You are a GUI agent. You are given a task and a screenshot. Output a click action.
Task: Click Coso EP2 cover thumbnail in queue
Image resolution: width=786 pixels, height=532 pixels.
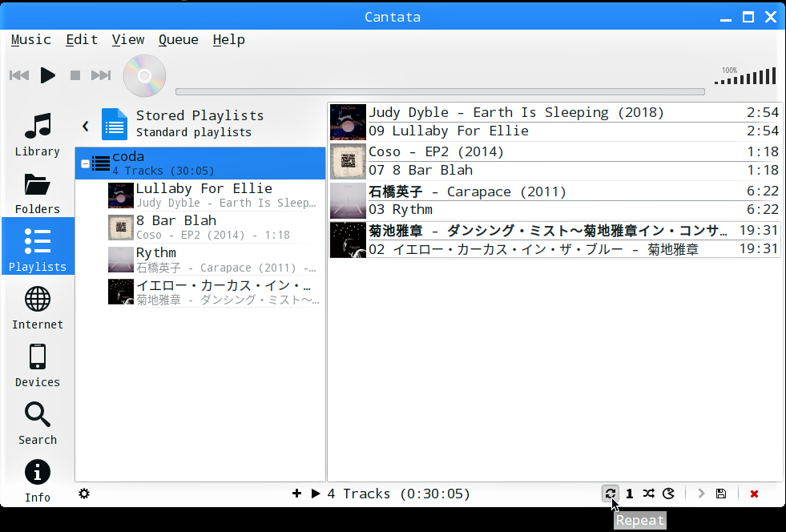click(348, 162)
